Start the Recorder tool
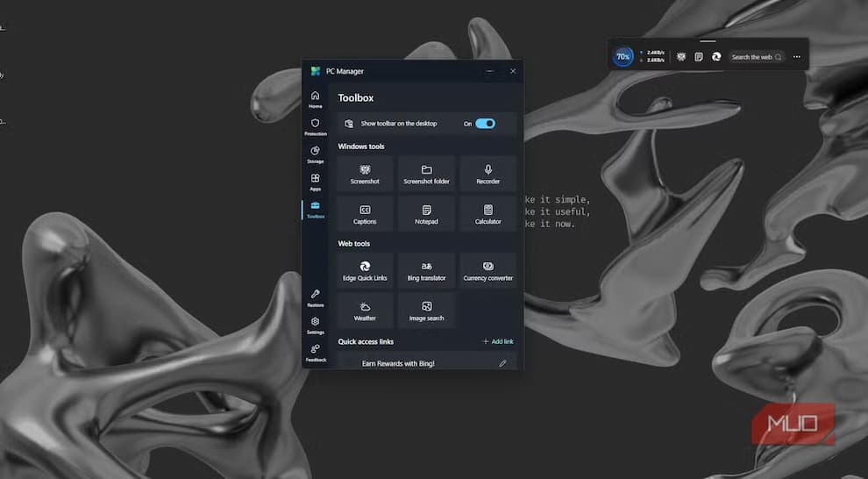 click(x=487, y=174)
